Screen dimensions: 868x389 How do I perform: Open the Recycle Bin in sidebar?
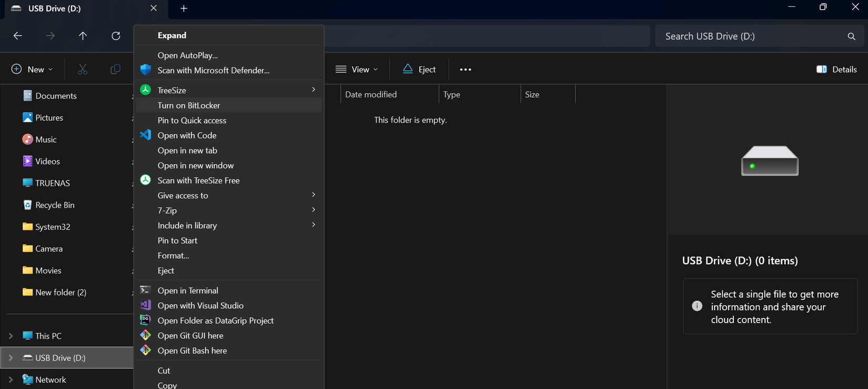click(x=54, y=205)
